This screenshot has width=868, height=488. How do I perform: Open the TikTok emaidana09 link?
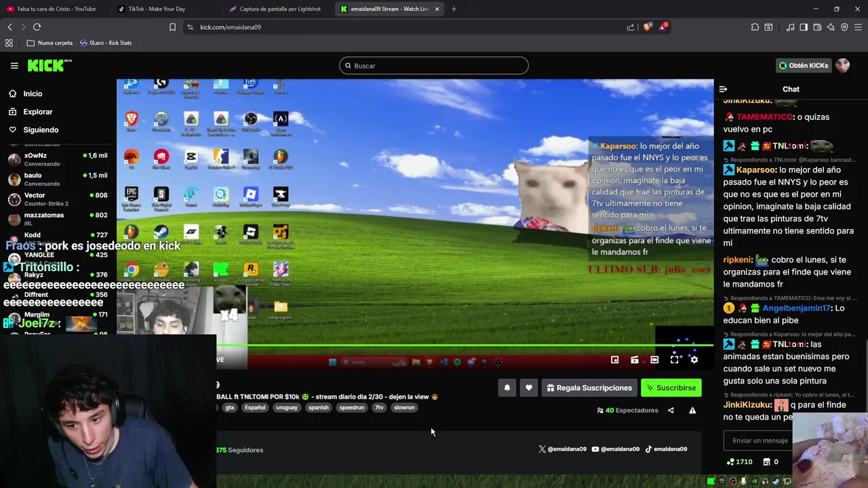(x=666, y=449)
